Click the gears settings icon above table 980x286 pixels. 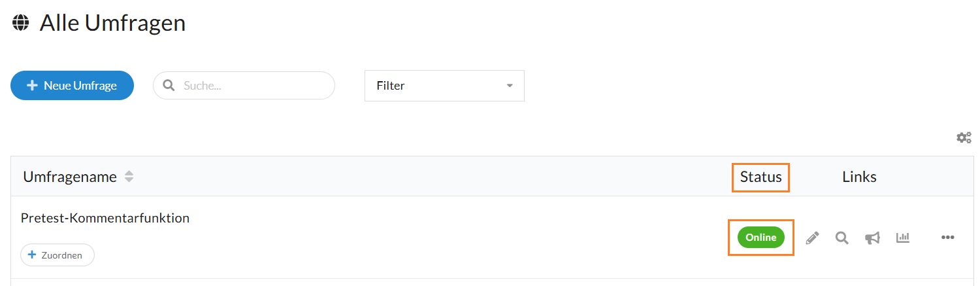[964, 137]
